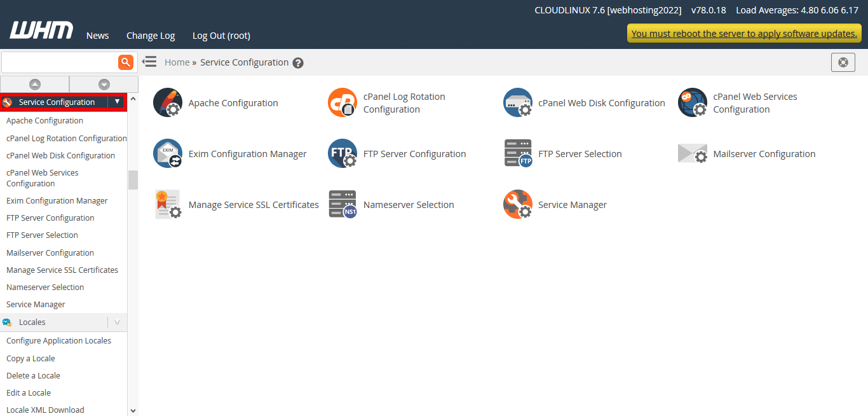Focus the sidebar search input field

59,62
